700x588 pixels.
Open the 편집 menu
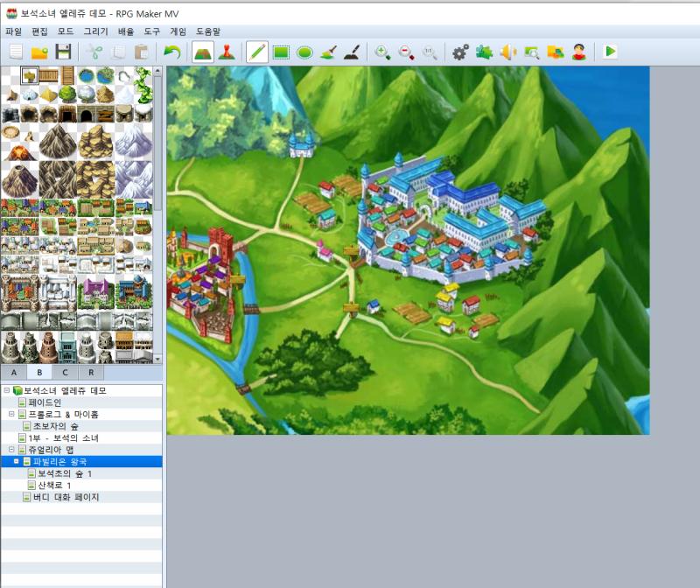[x=39, y=31]
